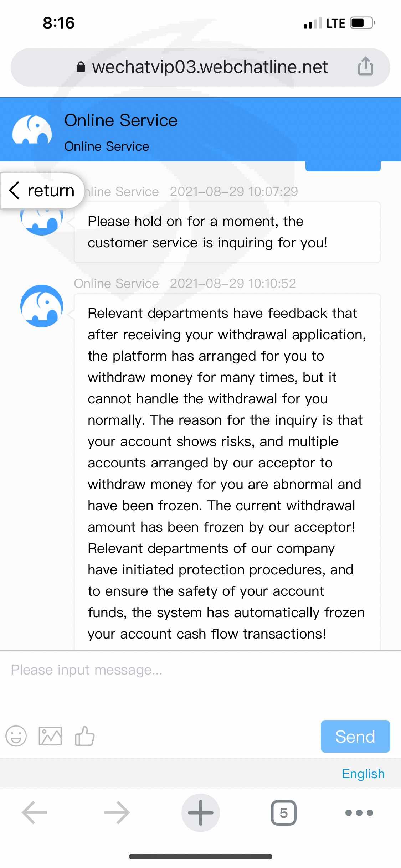Screen dimensions: 401x868
Task: Tap the image upload icon
Action: pos(50,736)
